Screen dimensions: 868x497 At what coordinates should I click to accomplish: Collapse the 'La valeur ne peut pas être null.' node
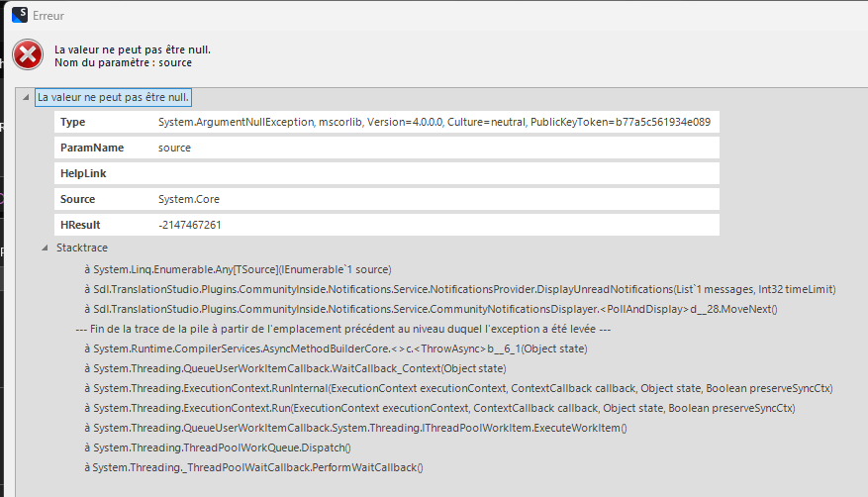[x=26, y=97]
